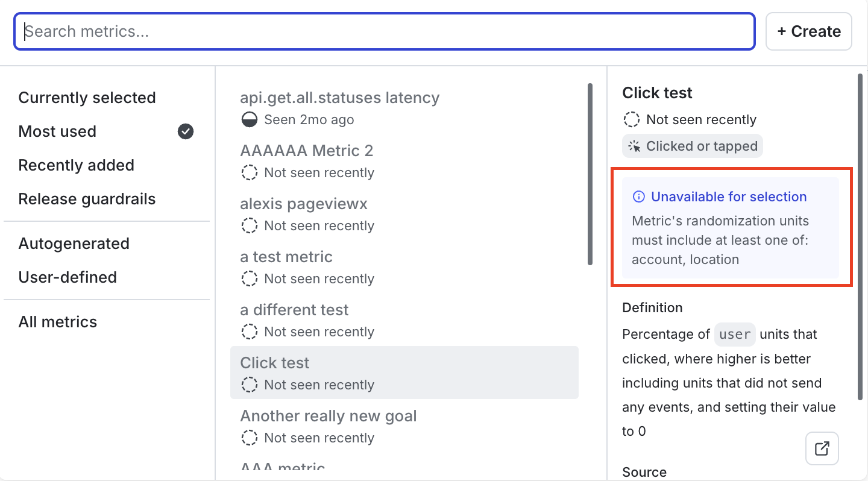This screenshot has width=868, height=481.
Task: Switch to the Recently added filter
Action: (77, 165)
